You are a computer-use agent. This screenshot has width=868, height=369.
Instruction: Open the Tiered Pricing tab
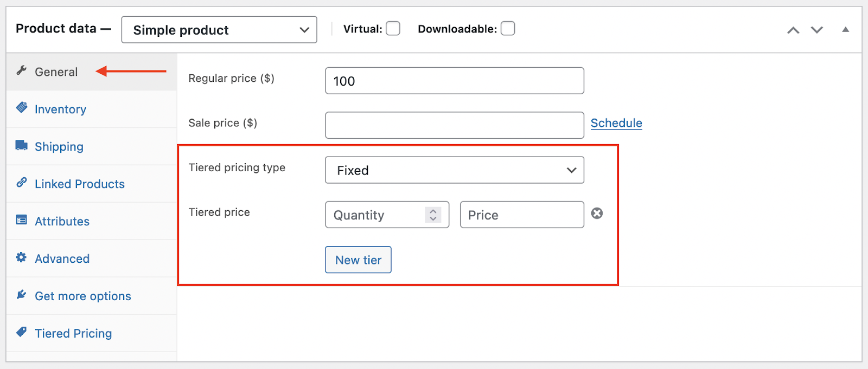point(73,334)
